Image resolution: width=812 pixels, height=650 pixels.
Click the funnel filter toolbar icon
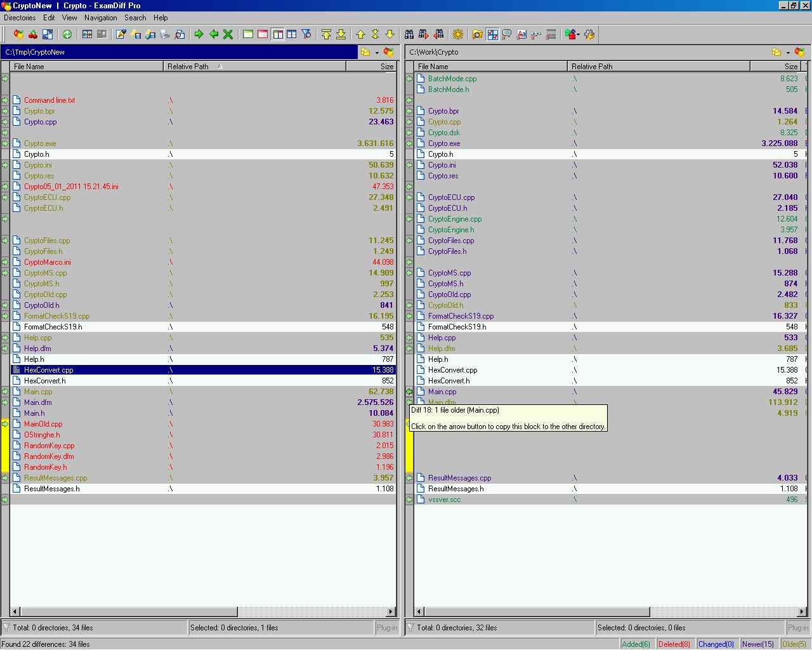(x=306, y=34)
